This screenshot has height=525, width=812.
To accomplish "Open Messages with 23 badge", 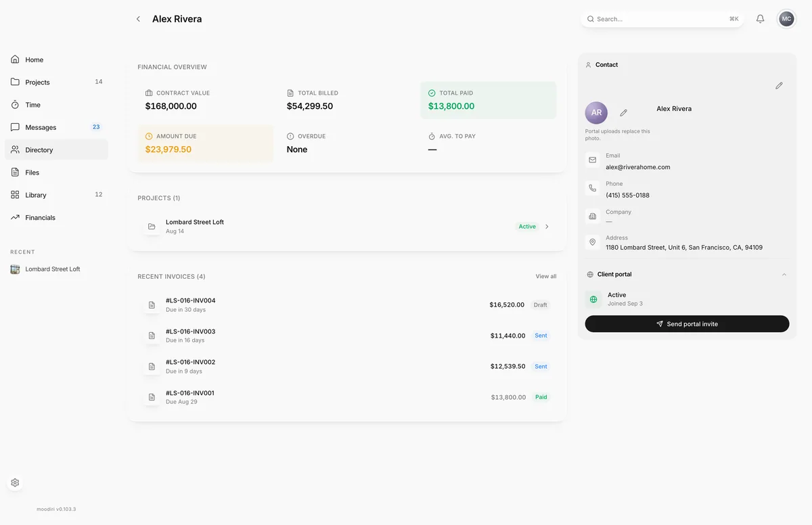I will [x=56, y=127].
